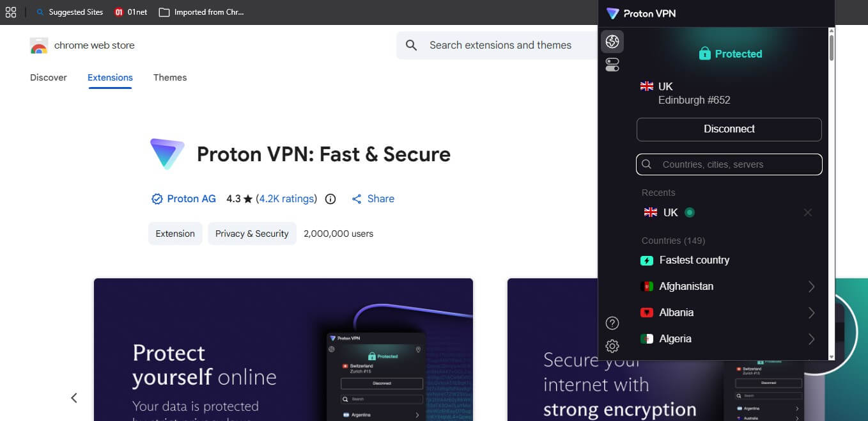Click the chrome web store title text
Screen dimensions: 868x421
click(x=95, y=45)
